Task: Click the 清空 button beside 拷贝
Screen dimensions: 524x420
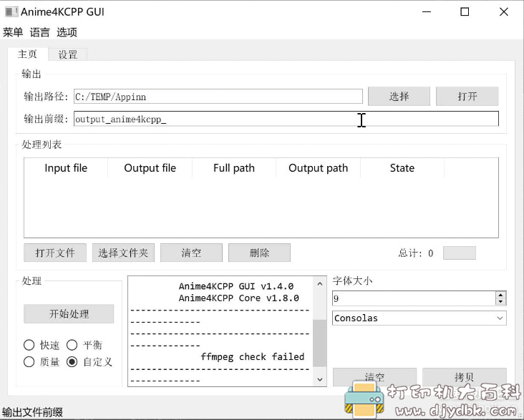Action: 374,377
